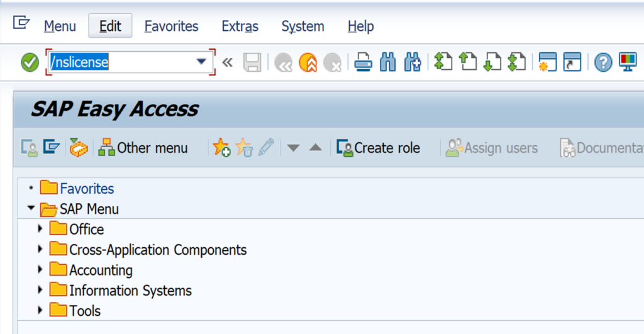Expand the Information Systems folder arrow
Image resolution: width=644 pixels, height=334 pixels.
(40, 290)
